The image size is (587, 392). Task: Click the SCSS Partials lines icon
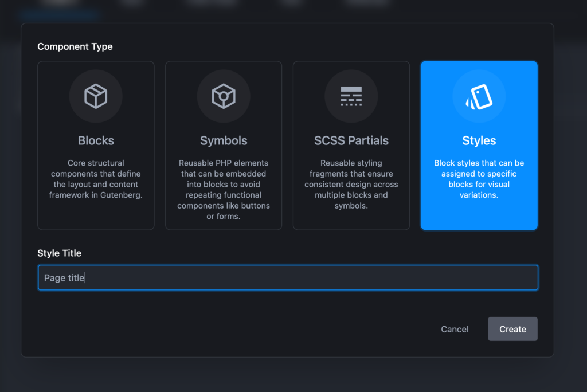(x=351, y=96)
